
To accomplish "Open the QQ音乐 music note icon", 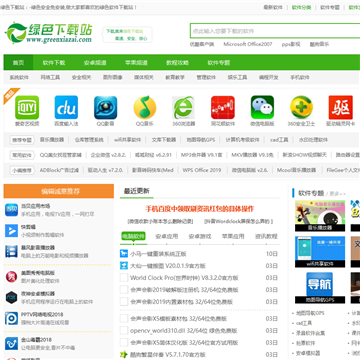I will tap(145, 107).
